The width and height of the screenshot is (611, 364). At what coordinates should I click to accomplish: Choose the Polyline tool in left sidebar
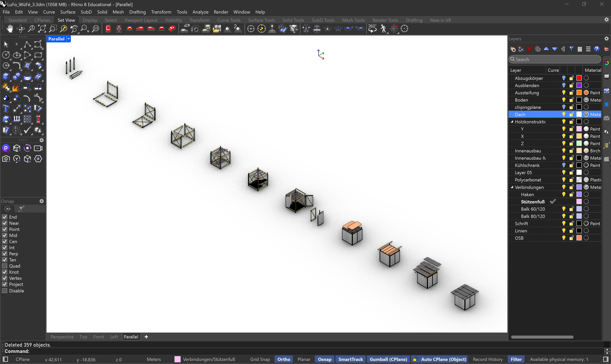click(x=27, y=44)
